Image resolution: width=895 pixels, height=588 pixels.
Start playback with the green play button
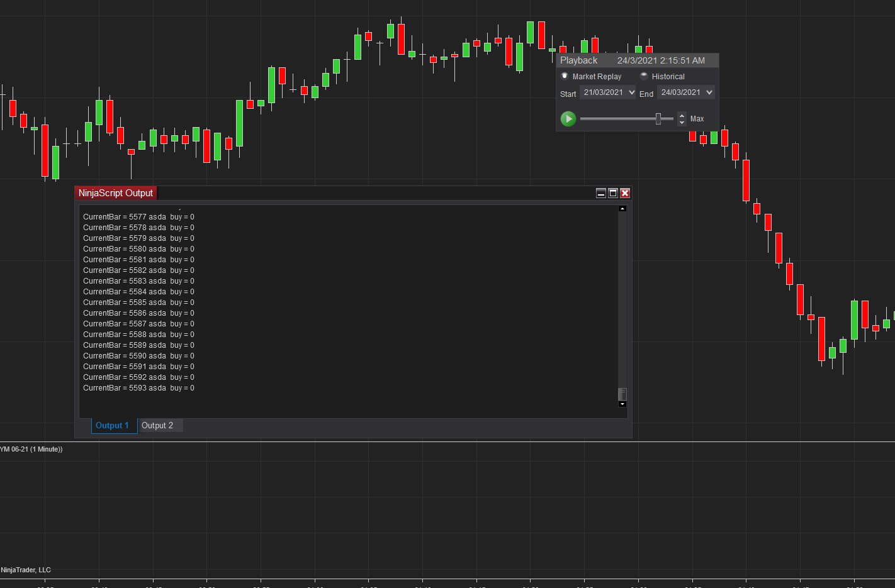(x=568, y=118)
